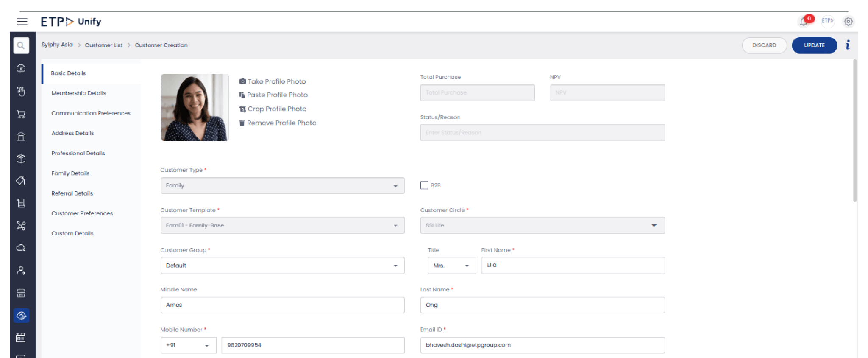The width and height of the screenshot is (868, 358).
Task: Click the notification bell icon
Action: (804, 22)
